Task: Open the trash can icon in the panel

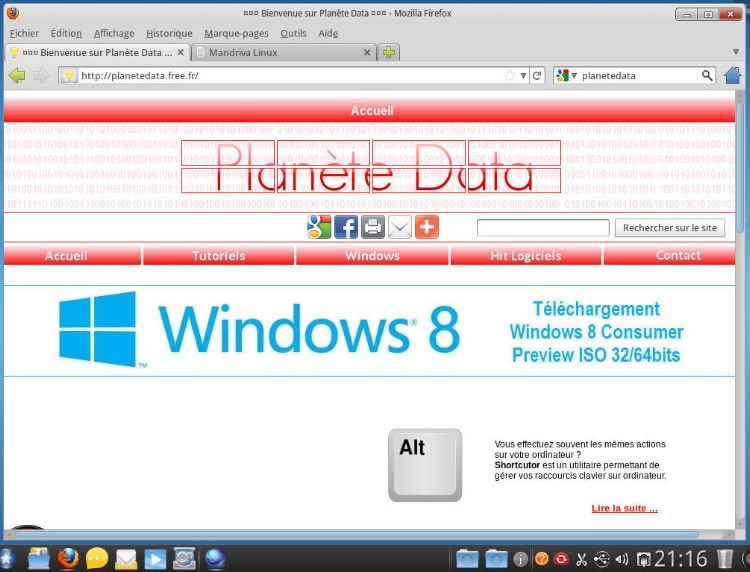Action: [x=725, y=559]
